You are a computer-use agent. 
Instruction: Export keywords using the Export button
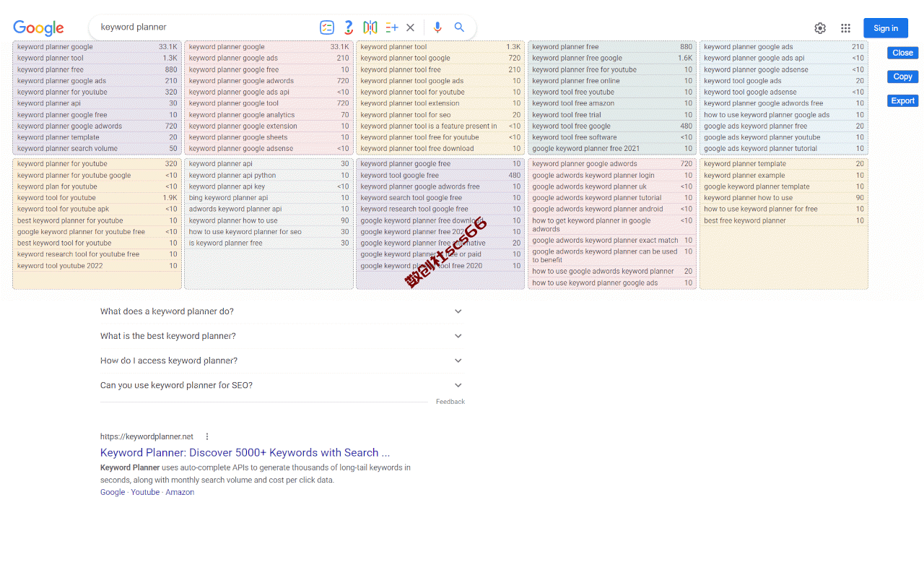coord(902,101)
